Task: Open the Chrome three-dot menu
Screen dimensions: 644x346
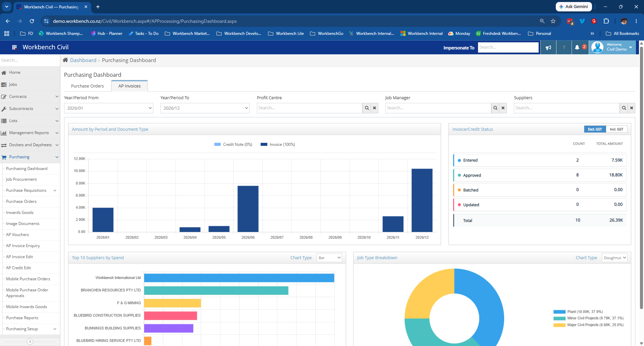Action: pyautogui.click(x=636, y=21)
